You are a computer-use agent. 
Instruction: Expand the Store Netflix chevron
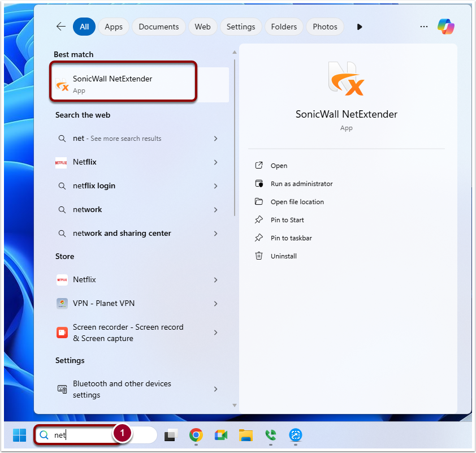pyautogui.click(x=215, y=279)
